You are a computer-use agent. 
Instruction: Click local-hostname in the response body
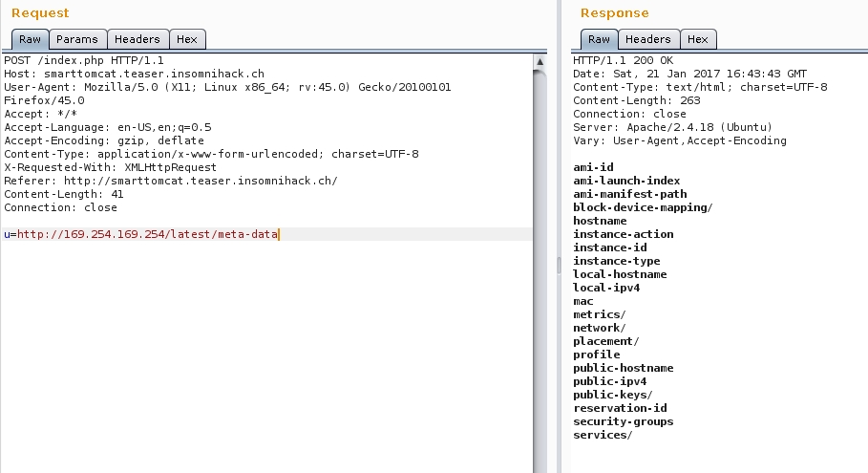tap(620, 274)
